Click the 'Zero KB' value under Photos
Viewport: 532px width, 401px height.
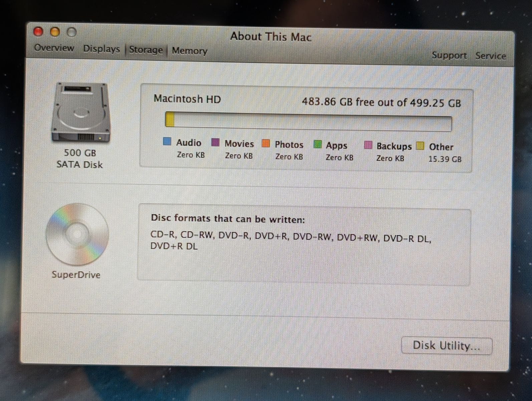click(x=289, y=156)
